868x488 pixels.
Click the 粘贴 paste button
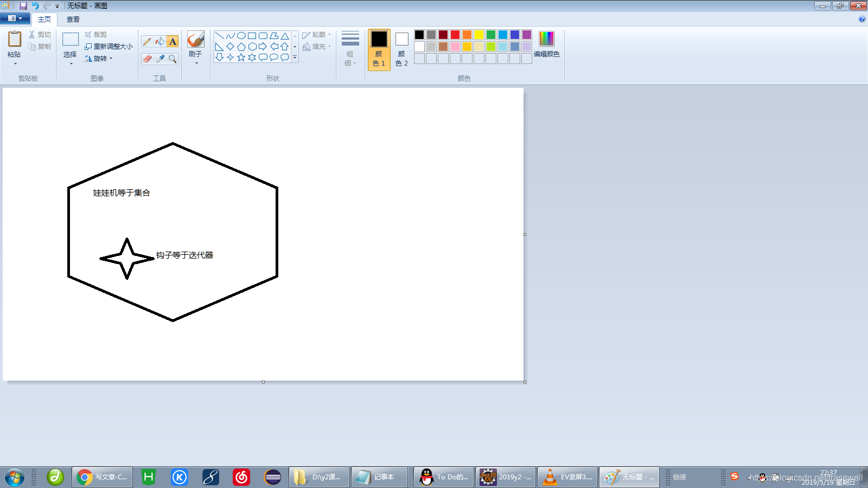coord(15,44)
